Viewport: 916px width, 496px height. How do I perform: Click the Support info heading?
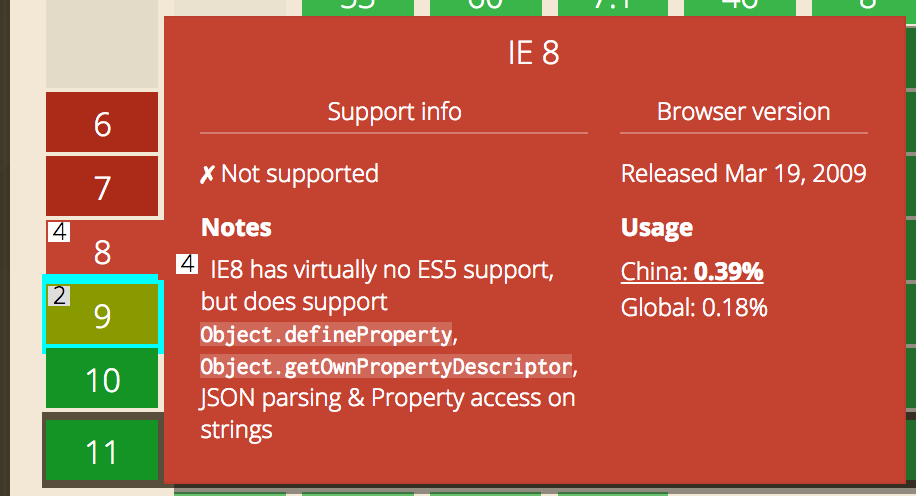(x=394, y=111)
